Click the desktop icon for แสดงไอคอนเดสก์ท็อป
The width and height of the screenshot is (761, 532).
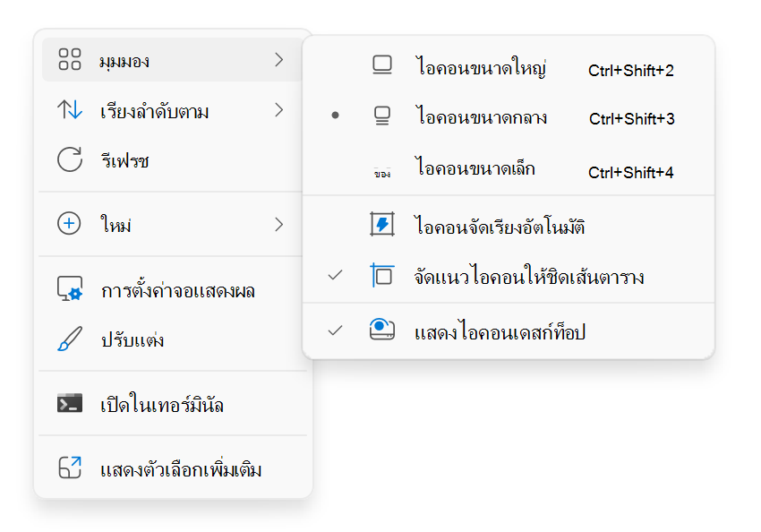tap(382, 329)
